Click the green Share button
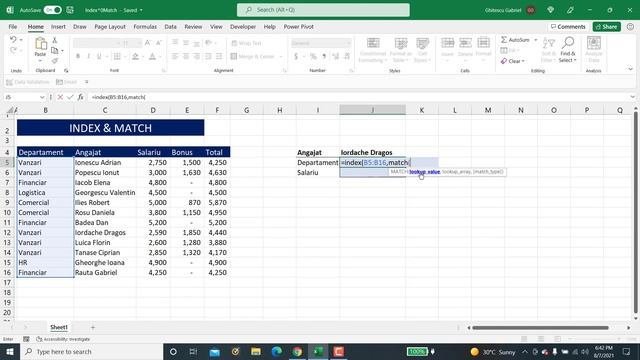This screenshot has height=360, width=640. pos(607,27)
